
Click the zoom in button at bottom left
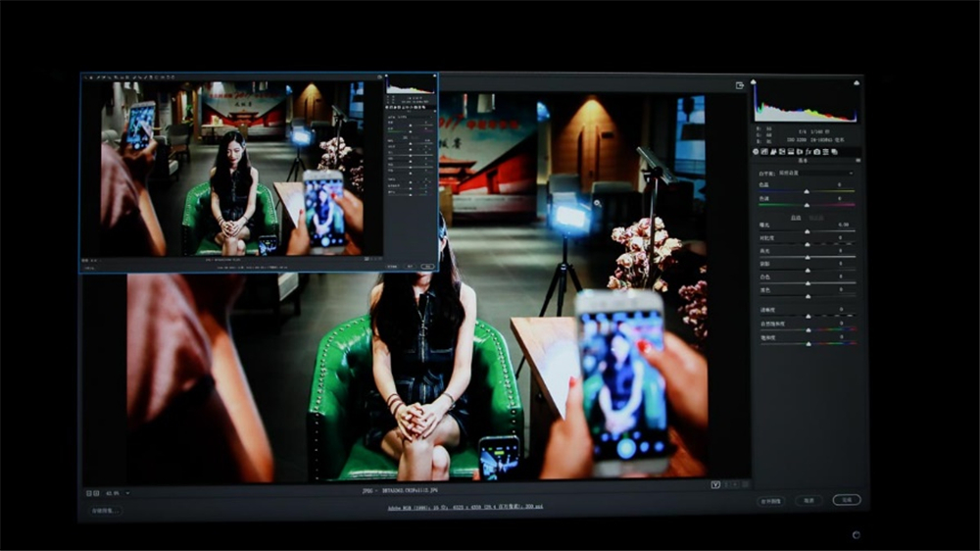[x=96, y=493]
